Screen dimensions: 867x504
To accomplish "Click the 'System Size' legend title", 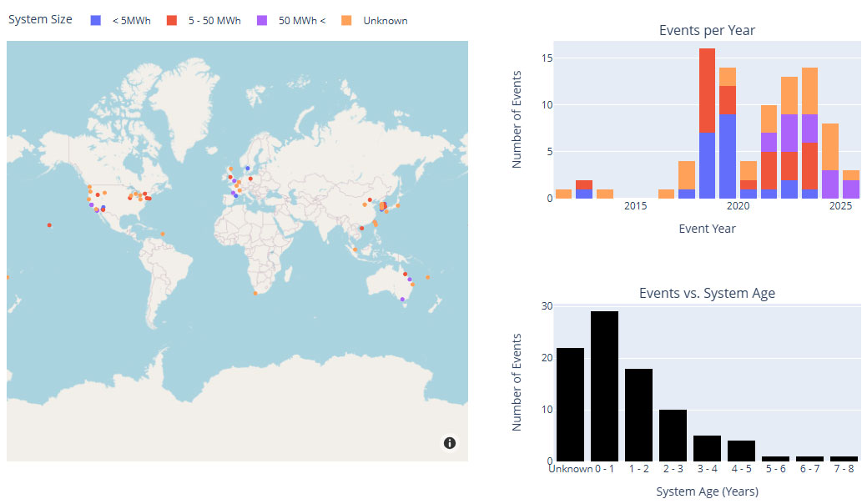I will coord(40,20).
